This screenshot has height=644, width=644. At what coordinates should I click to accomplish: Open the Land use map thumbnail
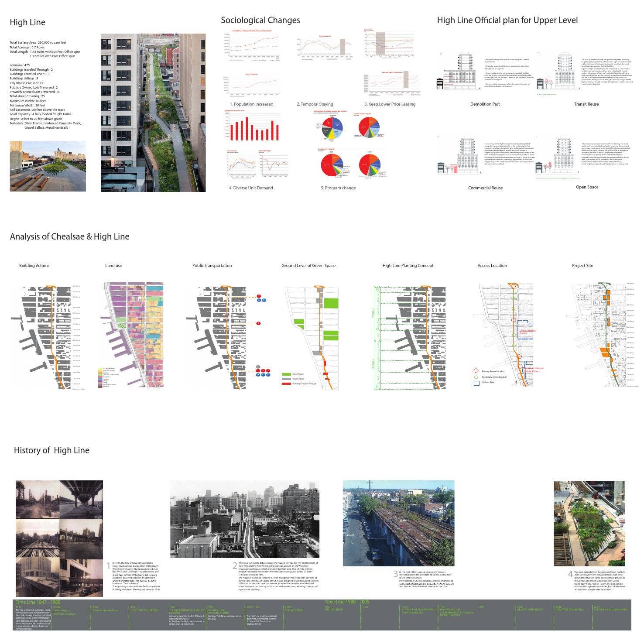(132, 335)
